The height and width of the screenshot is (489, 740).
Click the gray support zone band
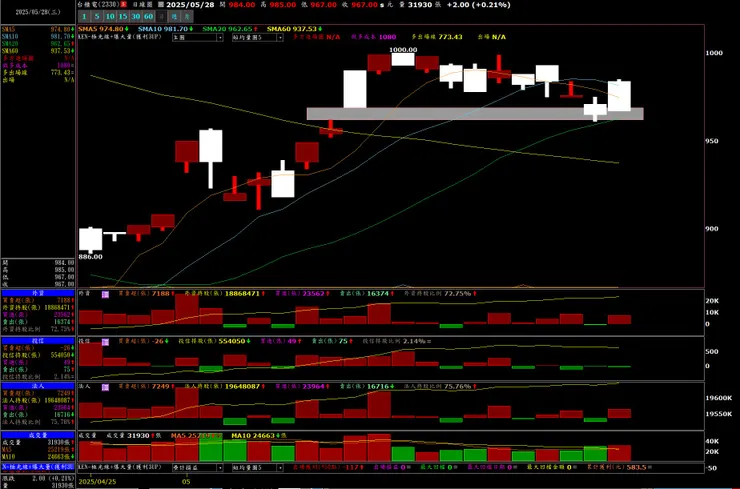coord(475,114)
